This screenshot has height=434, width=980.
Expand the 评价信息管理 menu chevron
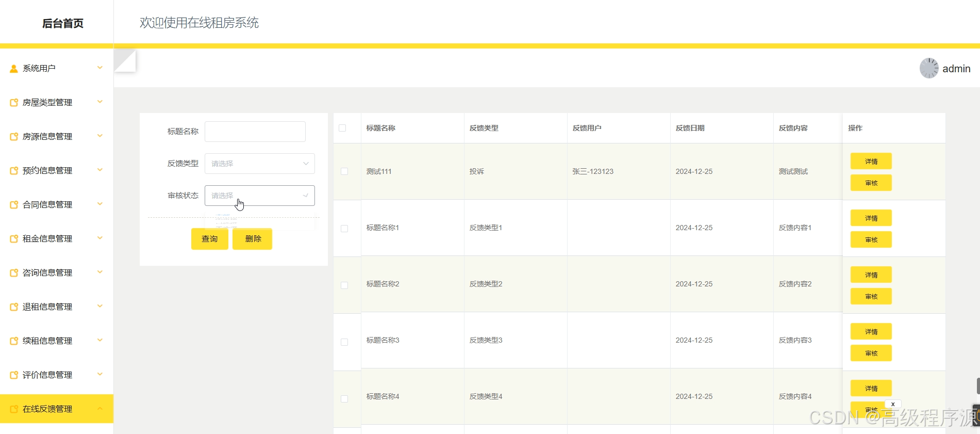[x=100, y=374]
